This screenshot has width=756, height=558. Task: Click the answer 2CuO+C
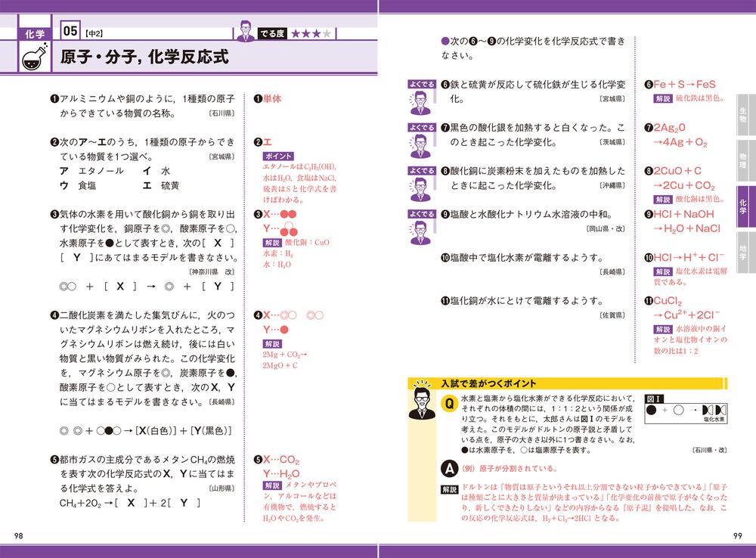point(677,171)
